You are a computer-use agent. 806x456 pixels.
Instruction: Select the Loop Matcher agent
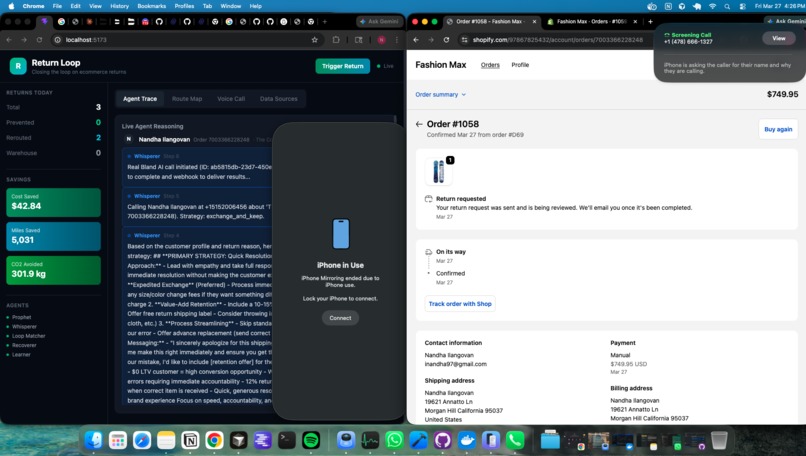(x=28, y=336)
